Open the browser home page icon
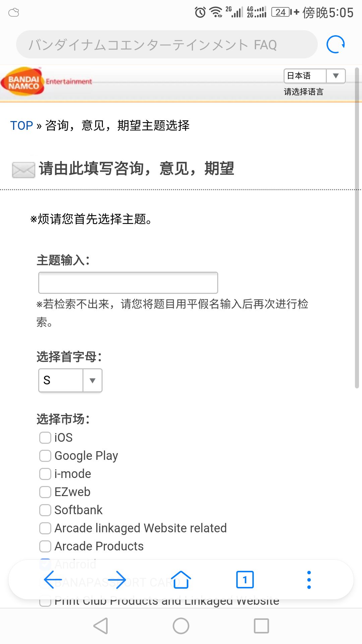362x644 pixels. [x=181, y=580]
